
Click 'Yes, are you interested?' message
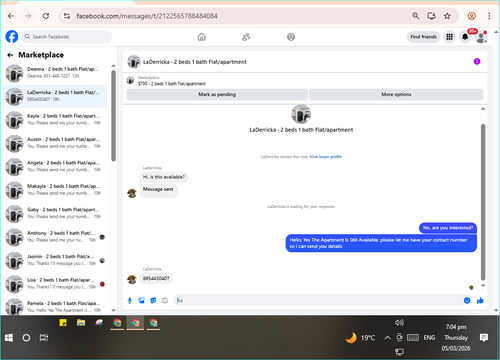coord(448,228)
